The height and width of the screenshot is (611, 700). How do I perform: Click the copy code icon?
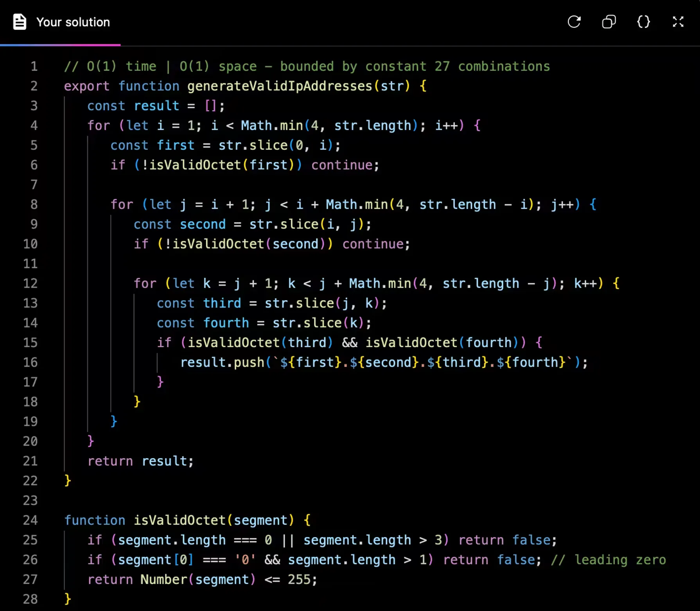pyautogui.click(x=608, y=22)
